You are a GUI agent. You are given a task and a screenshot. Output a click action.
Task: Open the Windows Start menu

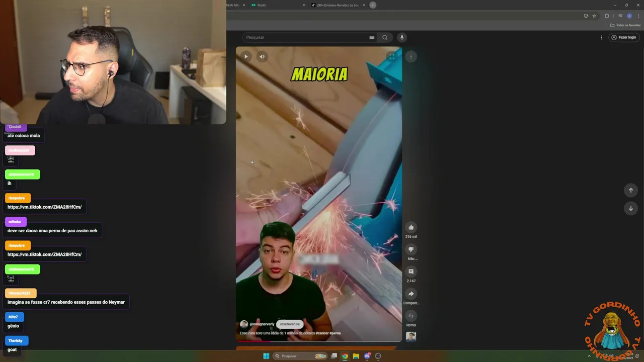coord(266,356)
